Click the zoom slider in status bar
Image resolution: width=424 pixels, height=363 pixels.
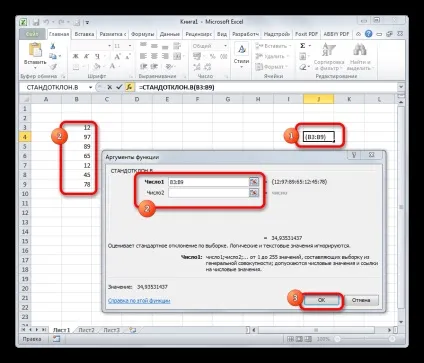pos(365,339)
